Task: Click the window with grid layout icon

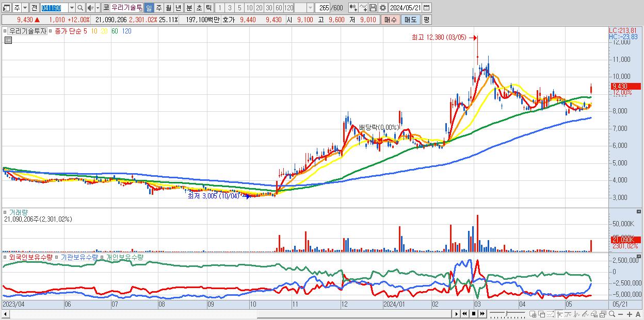Action: [533, 314]
